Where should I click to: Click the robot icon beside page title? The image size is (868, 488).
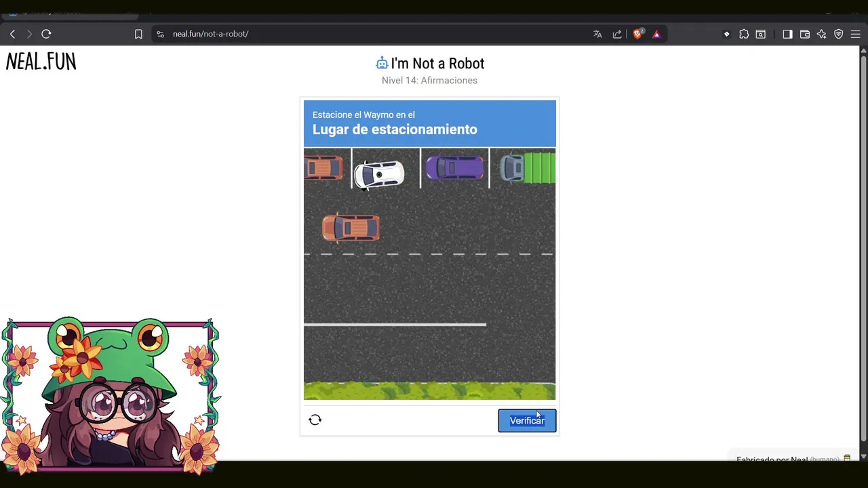382,63
